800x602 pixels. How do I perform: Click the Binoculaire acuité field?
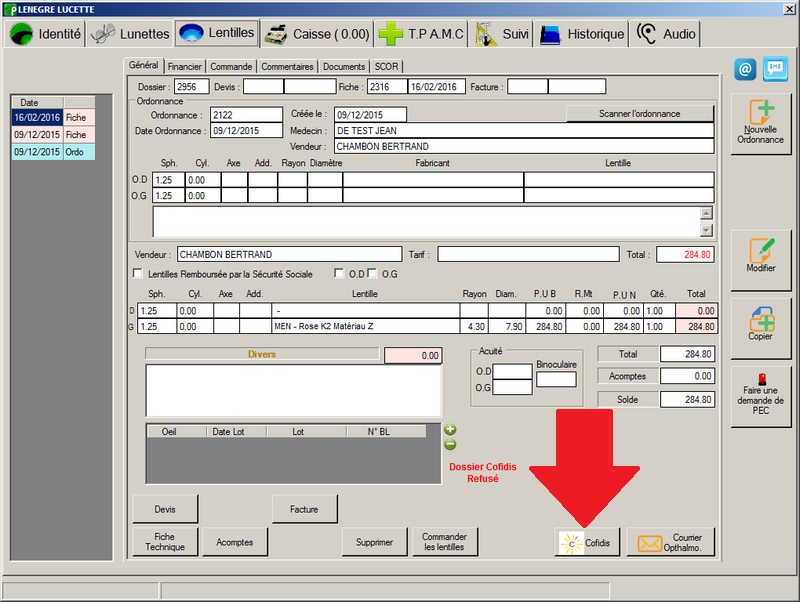coord(556,379)
